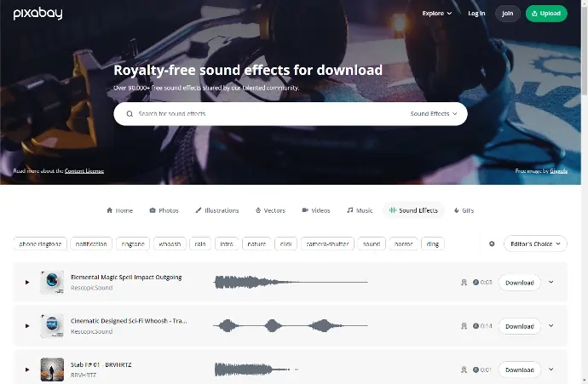The image size is (588, 384).
Task: Click license badge icon on Cinematic Whoosh row
Action: click(464, 326)
